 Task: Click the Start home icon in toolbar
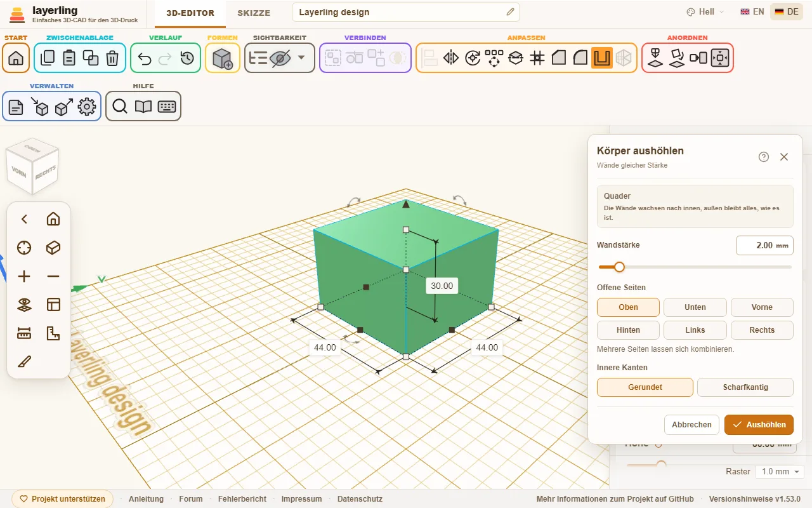point(16,58)
